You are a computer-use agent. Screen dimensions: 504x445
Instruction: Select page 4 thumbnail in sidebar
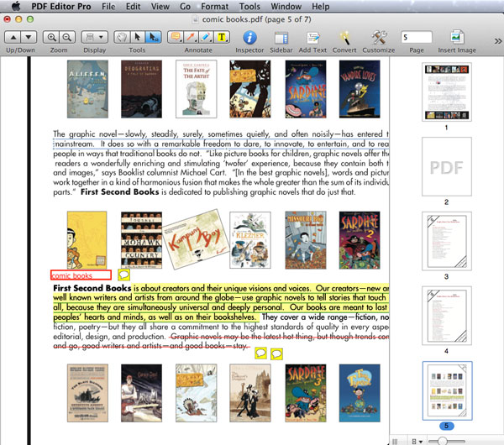(447, 316)
